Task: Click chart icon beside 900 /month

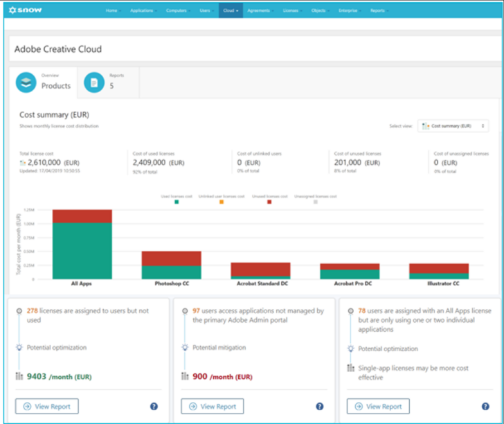Action: pyautogui.click(x=185, y=376)
